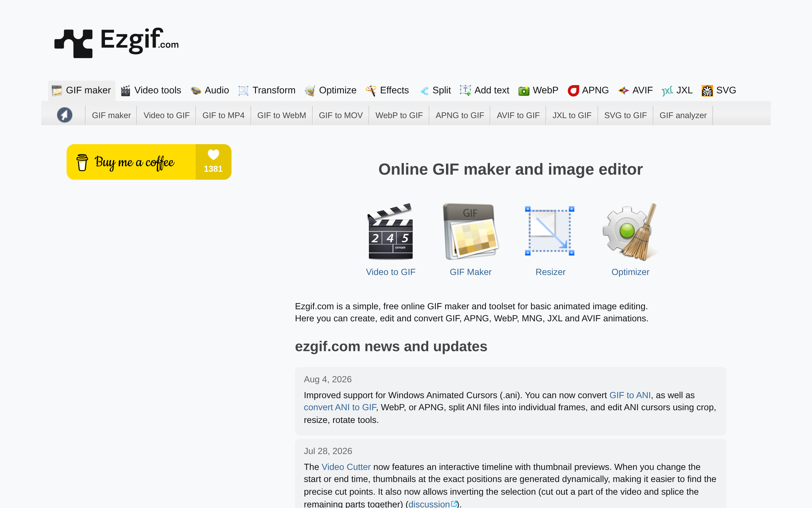Select WebP to GIF submenu item
The height and width of the screenshot is (508, 812).
pyautogui.click(x=399, y=115)
